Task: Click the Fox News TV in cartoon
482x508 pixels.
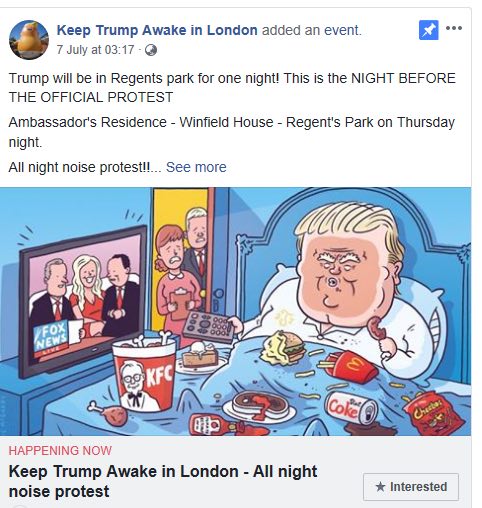Action: 84,302
